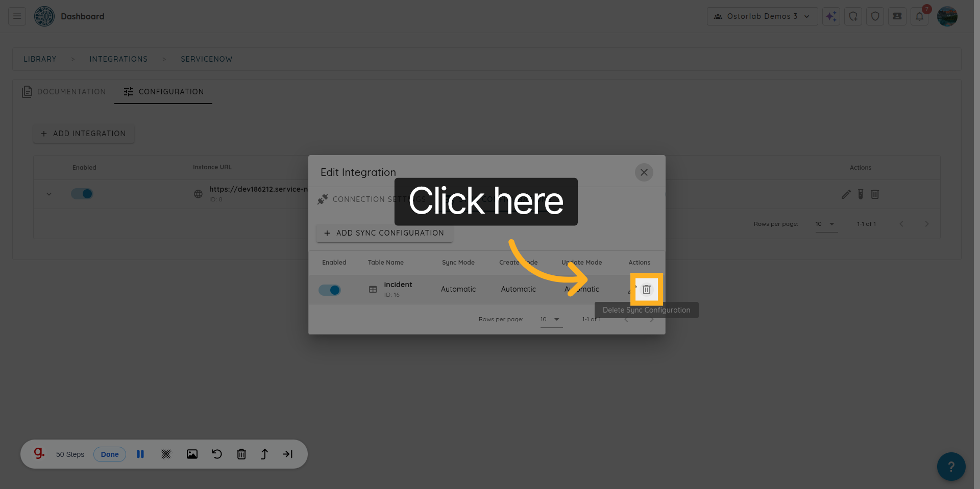Switch to the Documentation tab

tap(63, 92)
